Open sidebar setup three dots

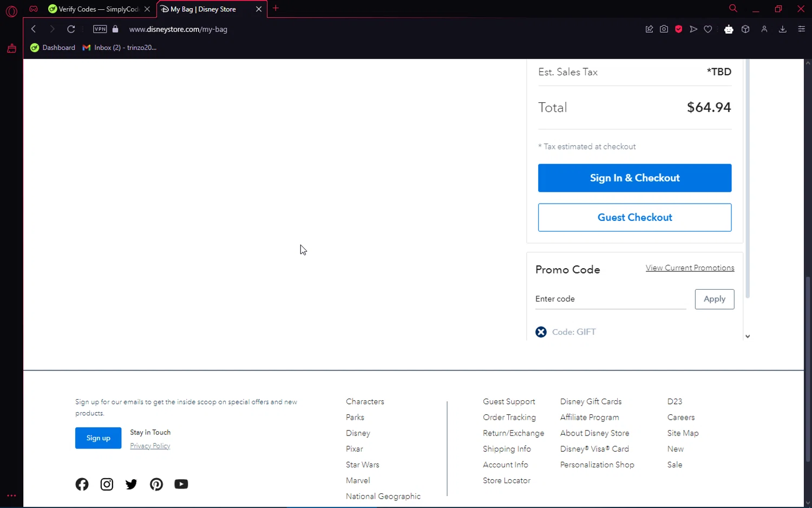click(x=11, y=496)
